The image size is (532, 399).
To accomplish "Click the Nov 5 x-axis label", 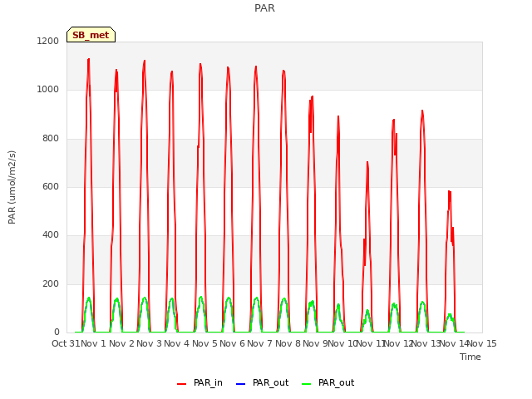I will (204, 343).
